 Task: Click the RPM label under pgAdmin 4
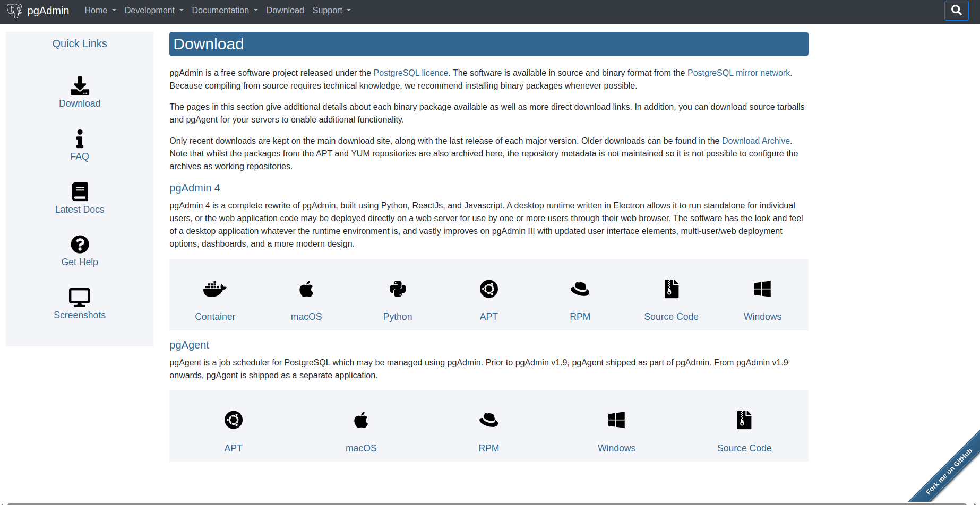click(580, 317)
